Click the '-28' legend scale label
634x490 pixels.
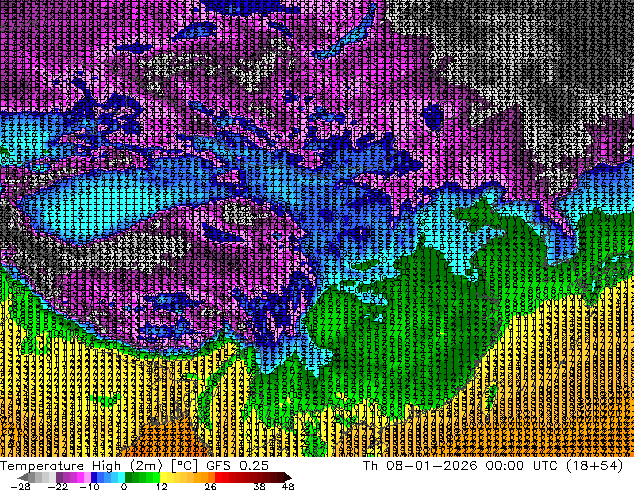(20, 486)
